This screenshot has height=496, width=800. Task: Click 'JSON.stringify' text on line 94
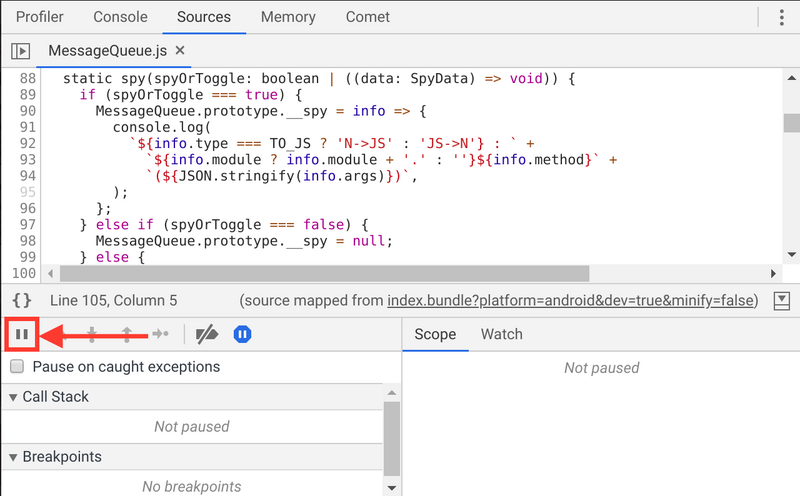237,176
